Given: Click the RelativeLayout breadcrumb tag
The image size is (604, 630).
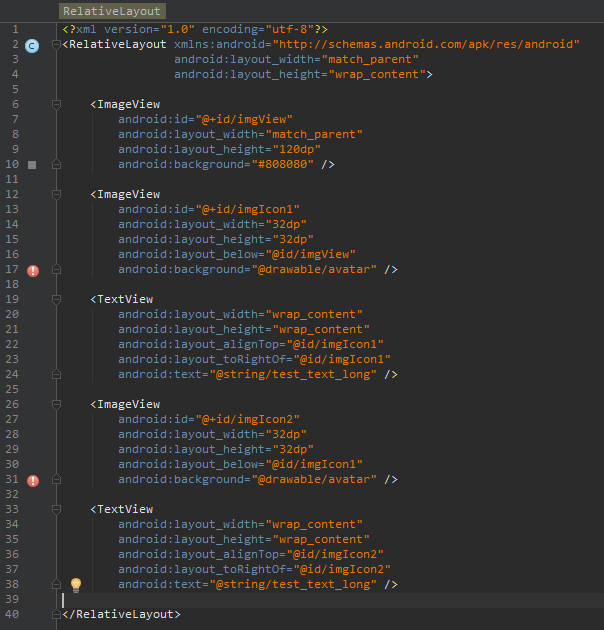Looking at the screenshot, I should click(x=112, y=11).
